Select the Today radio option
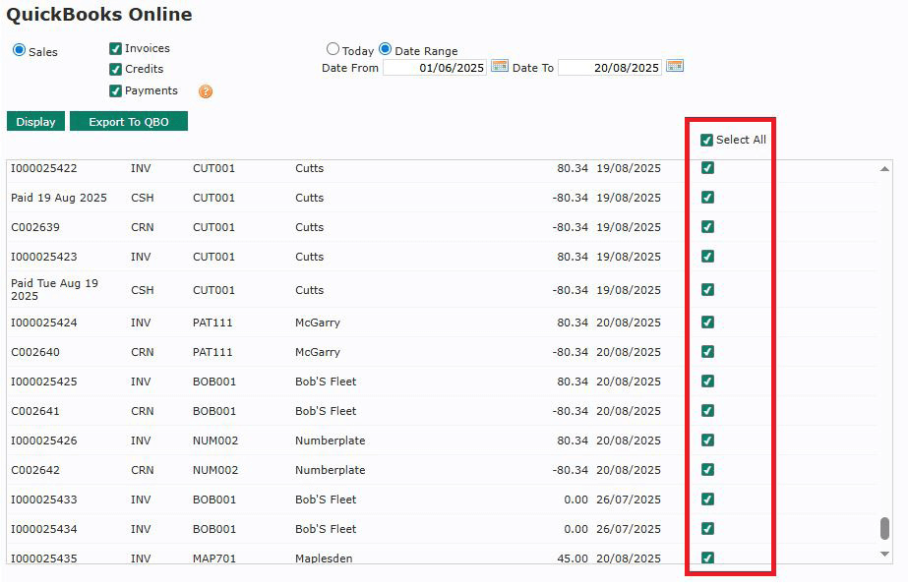 [333, 49]
